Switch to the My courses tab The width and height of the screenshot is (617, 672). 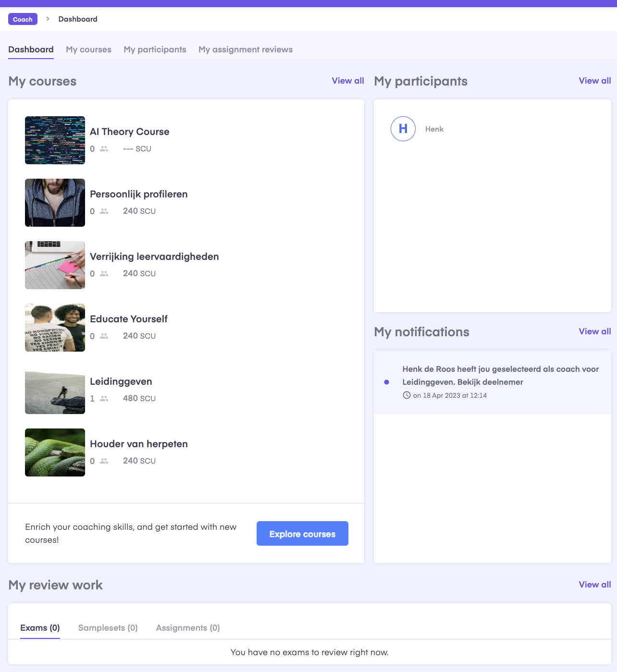pos(88,49)
